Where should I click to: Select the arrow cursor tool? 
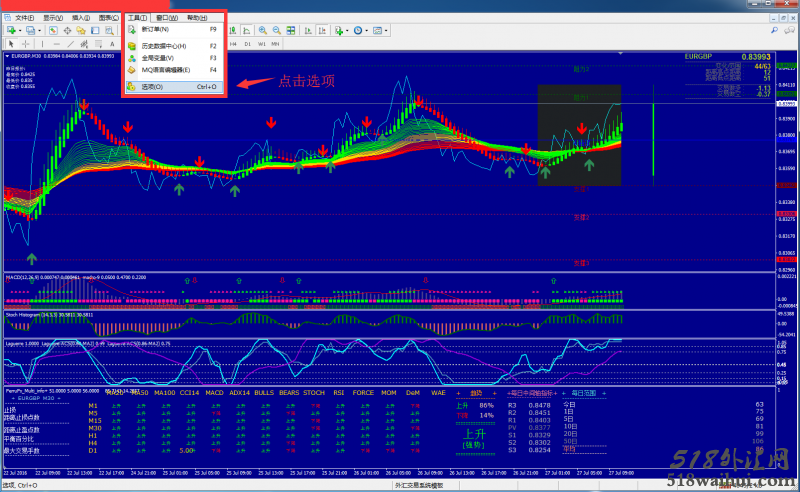(9, 44)
